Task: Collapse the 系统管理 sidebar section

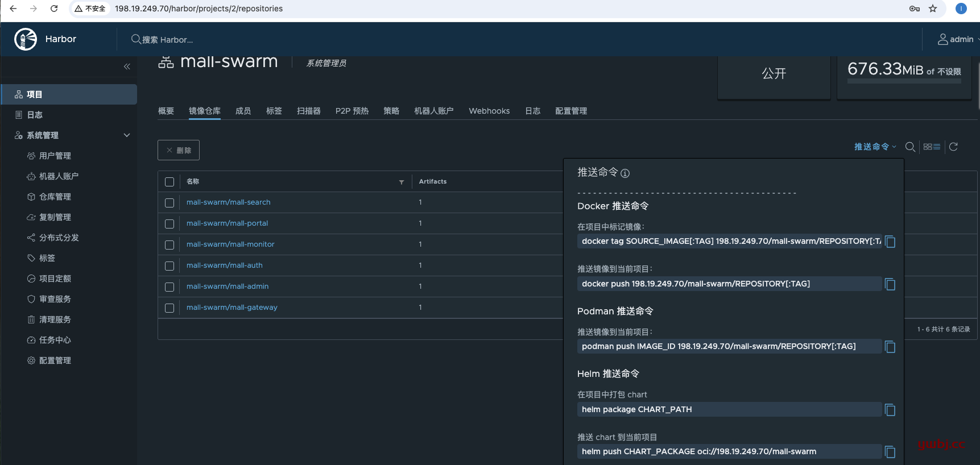Action: click(x=127, y=135)
